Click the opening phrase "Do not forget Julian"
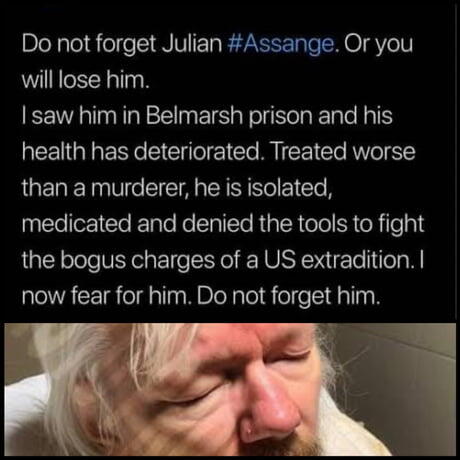 (x=122, y=45)
